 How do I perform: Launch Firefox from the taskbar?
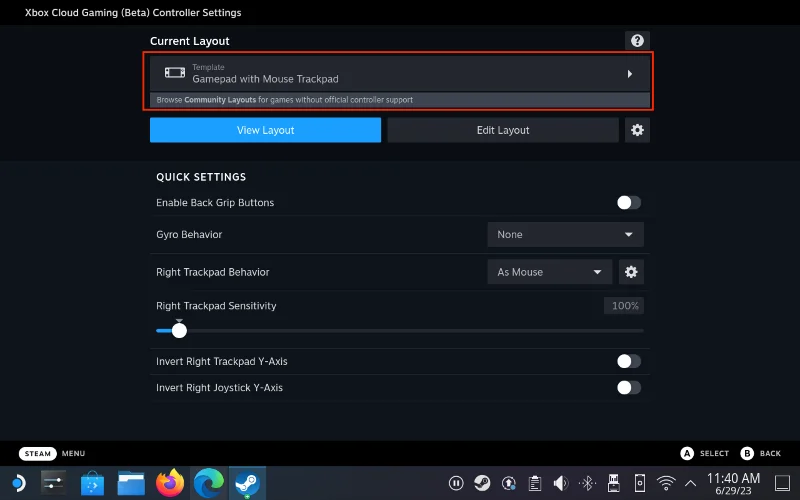tap(171, 483)
